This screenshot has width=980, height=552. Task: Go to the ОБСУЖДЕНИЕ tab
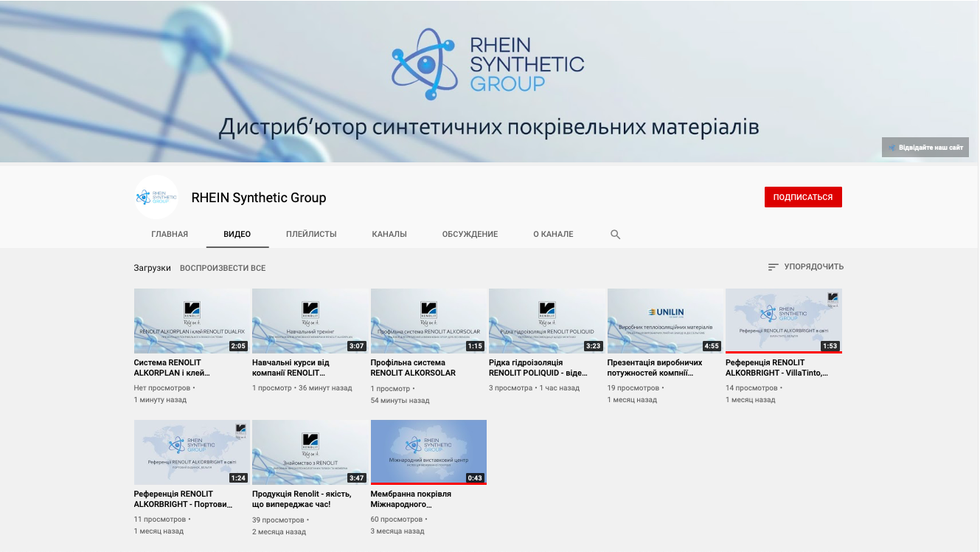pyautogui.click(x=470, y=234)
